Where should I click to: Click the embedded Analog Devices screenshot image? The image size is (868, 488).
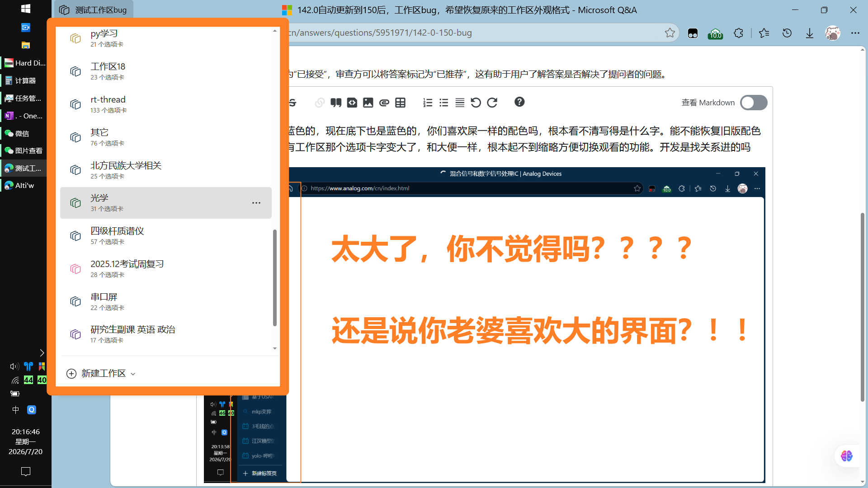[484, 325]
